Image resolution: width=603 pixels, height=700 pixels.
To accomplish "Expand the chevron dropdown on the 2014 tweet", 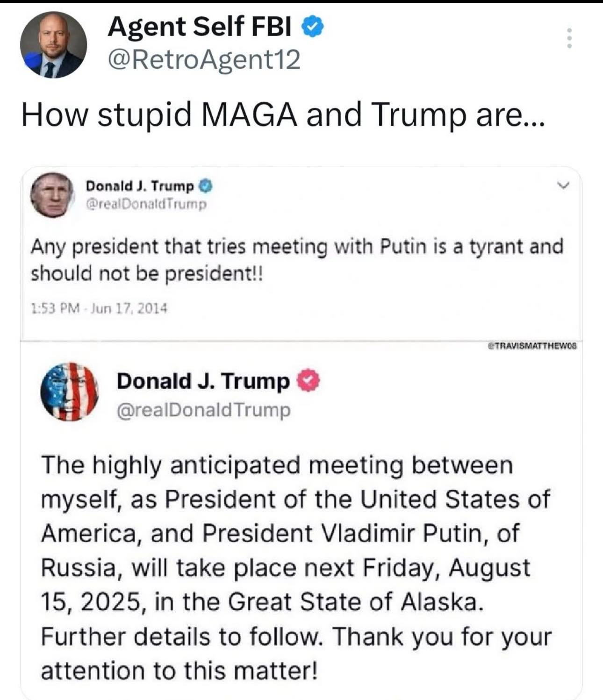I will pyautogui.click(x=564, y=186).
